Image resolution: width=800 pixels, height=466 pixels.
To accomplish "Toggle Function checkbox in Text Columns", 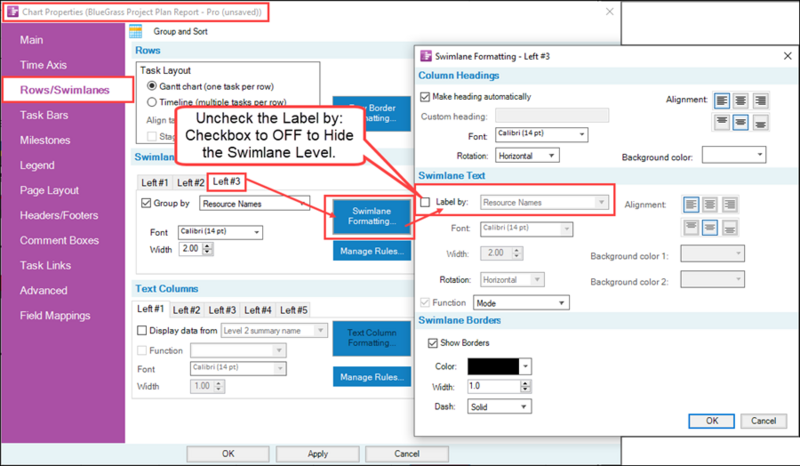I will pos(142,351).
